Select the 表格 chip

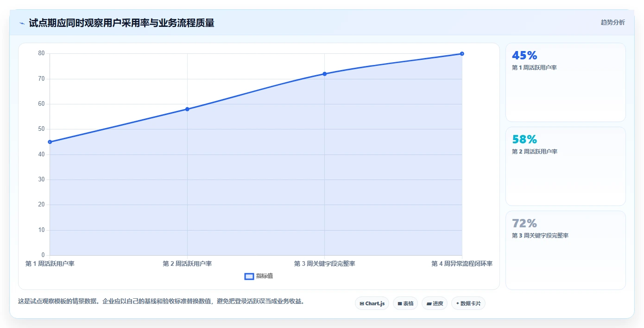405,303
